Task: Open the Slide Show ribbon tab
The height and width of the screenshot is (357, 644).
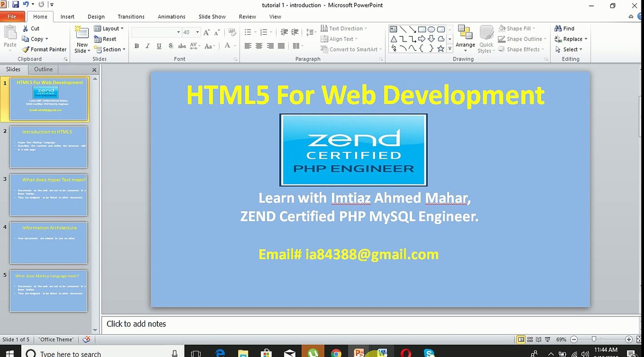Action: (212, 16)
